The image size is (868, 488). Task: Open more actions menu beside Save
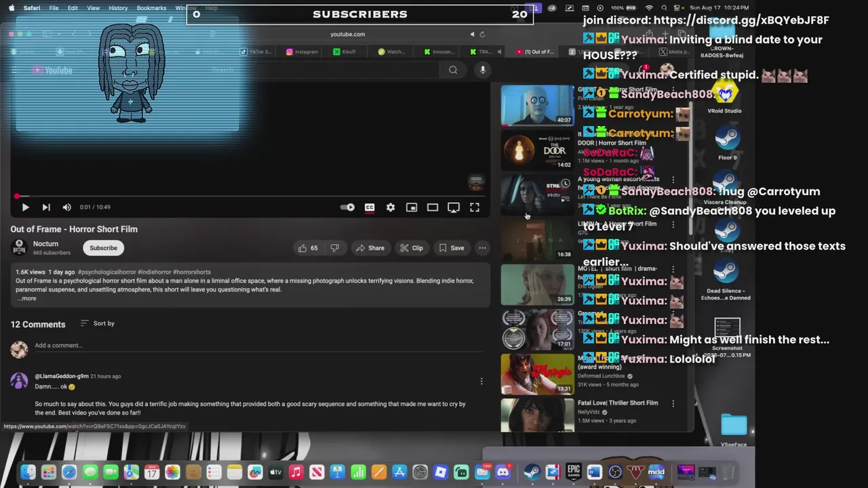[482, 248]
